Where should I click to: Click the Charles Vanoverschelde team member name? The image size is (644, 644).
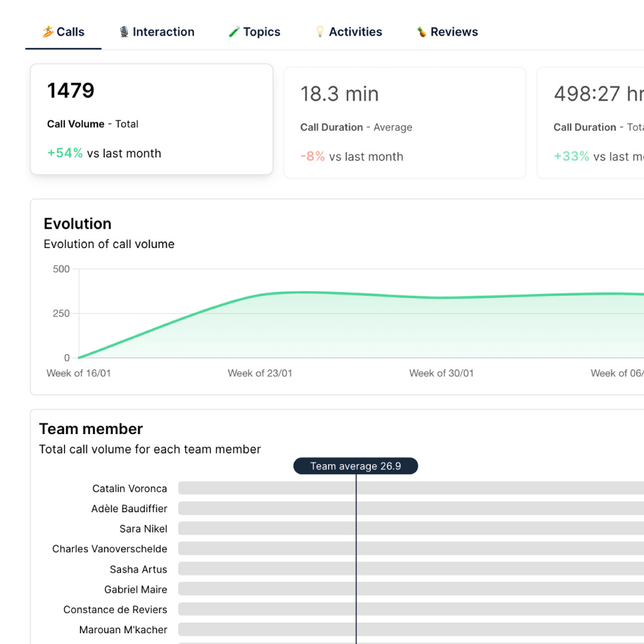[x=109, y=549]
